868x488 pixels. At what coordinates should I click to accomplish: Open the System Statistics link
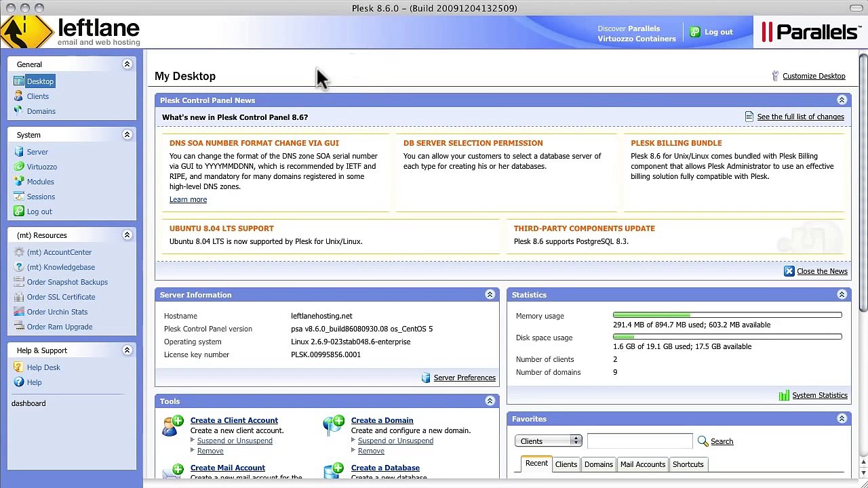point(820,395)
